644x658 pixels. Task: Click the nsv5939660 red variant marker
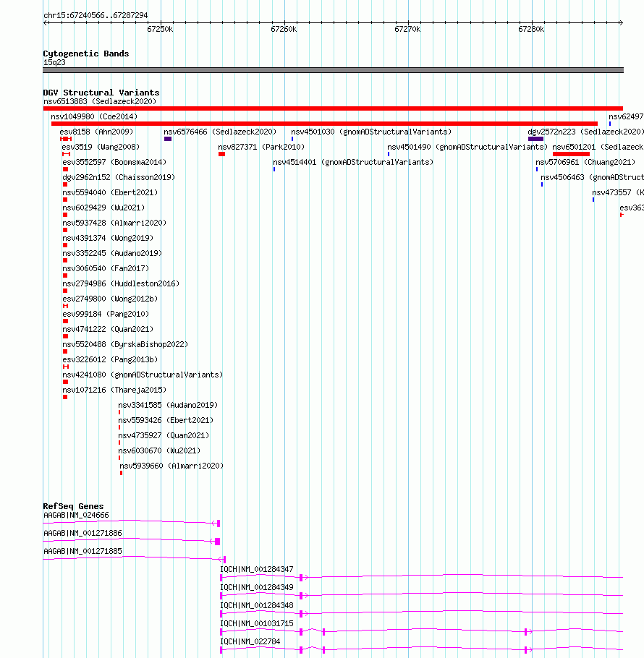[121, 473]
